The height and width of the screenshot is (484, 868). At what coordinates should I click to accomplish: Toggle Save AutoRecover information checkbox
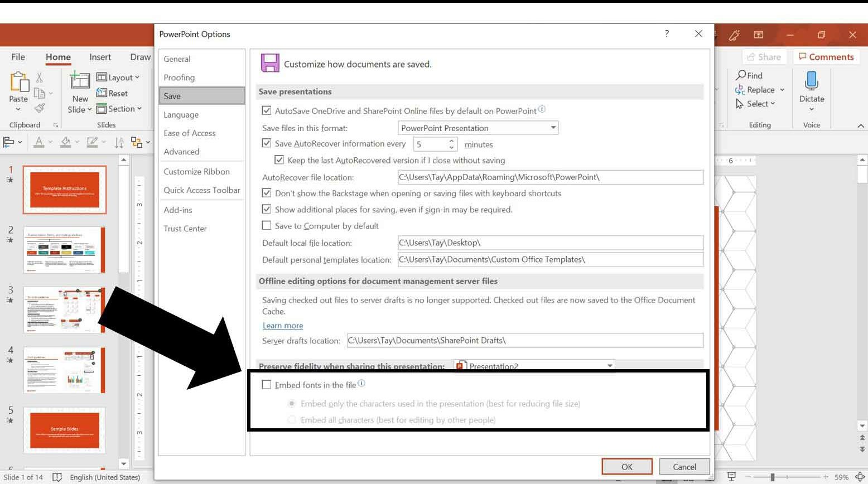267,143
